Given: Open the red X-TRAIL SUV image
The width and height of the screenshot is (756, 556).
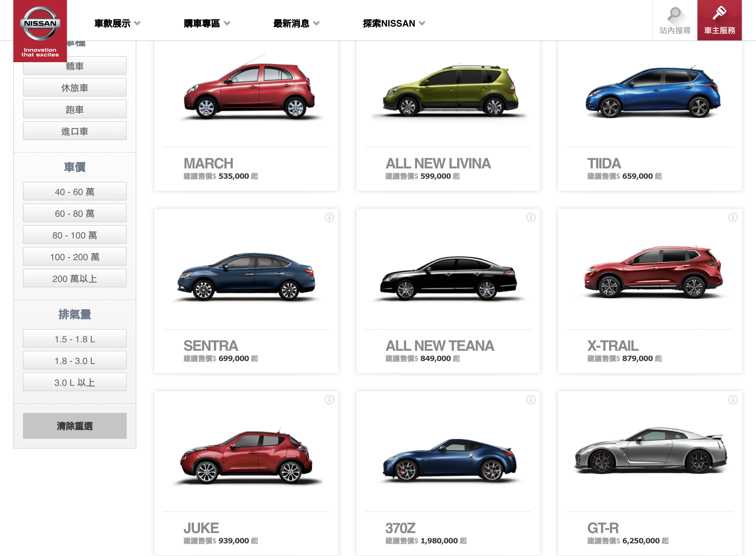Looking at the screenshot, I should (653, 272).
